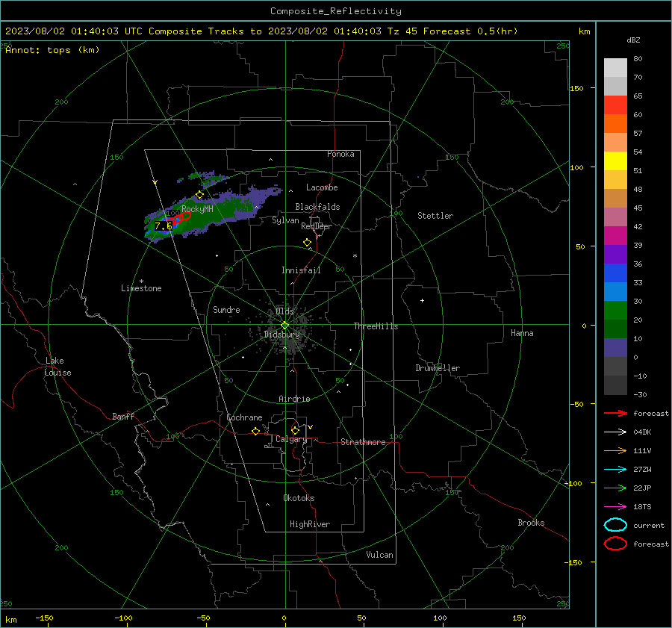Select the Banff label
Viewport: 672px width, 628px height.
pyautogui.click(x=123, y=416)
